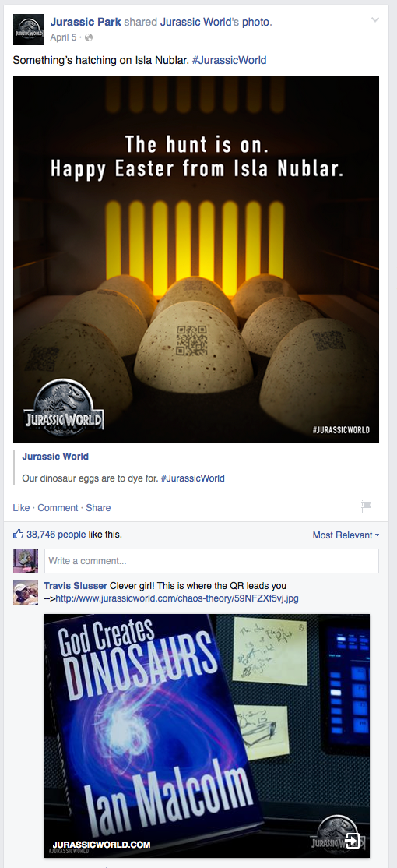The height and width of the screenshot is (868, 397).
Task: Like the post
Action: point(21,507)
